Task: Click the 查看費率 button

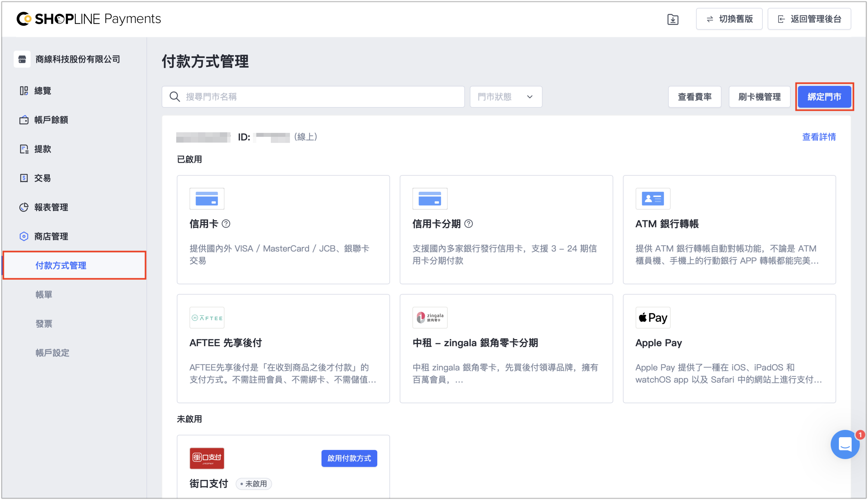Action: [x=694, y=97]
